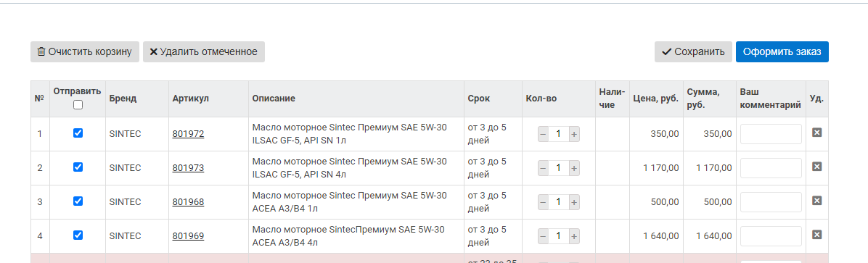This screenshot has height=263, width=868.
Task: Click the Очистить корзину button
Action: 85,52
